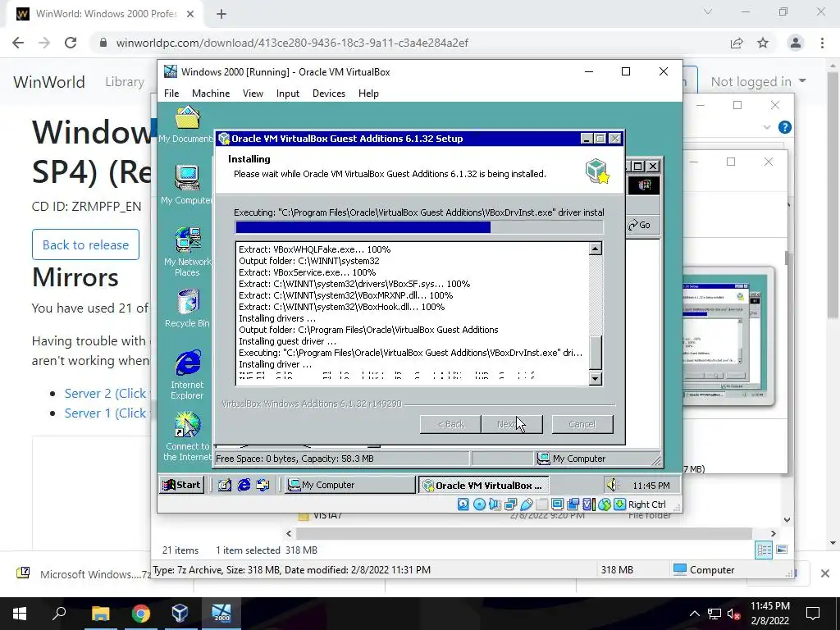Click the Chrome address bar URL
This screenshot has height=630, width=840.
292,43
